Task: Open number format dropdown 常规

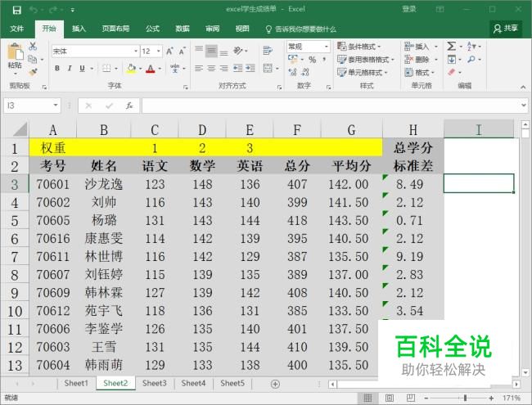Action: (326, 46)
